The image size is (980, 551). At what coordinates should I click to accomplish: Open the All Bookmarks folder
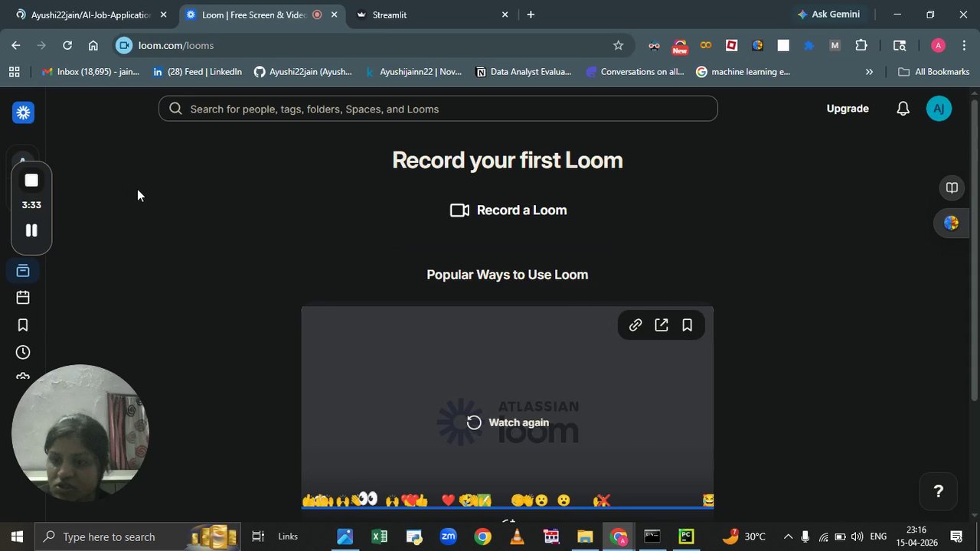[934, 72]
